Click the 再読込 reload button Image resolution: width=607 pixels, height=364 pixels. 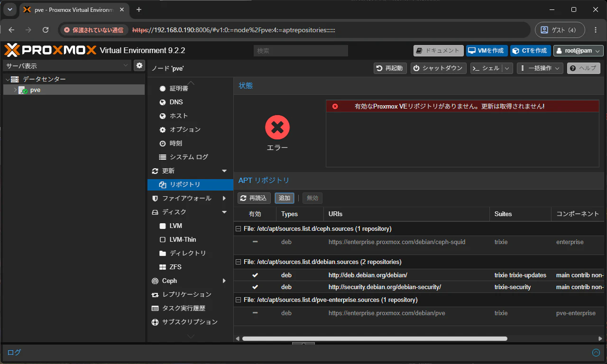(254, 198)
